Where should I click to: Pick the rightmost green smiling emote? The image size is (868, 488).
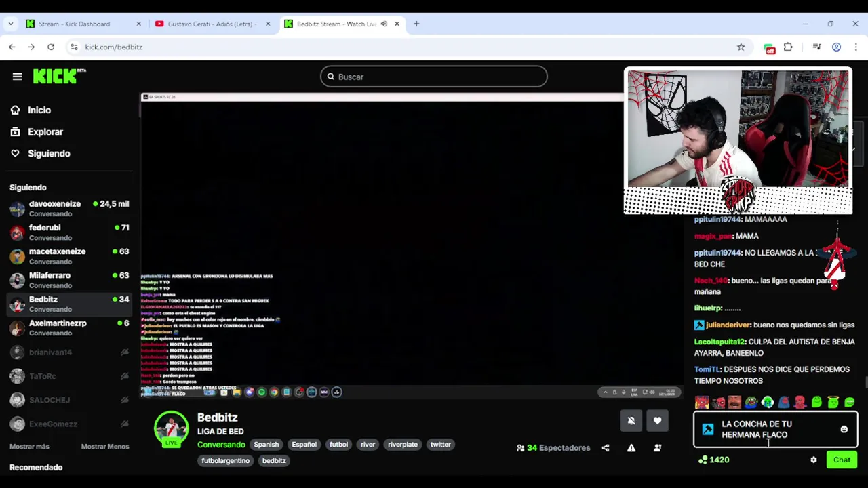849,403
